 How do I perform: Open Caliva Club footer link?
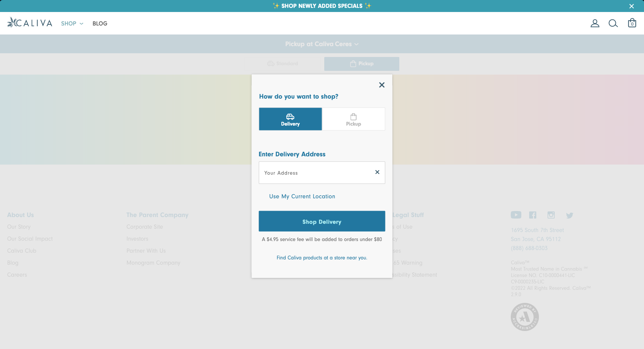pos(22,251)
